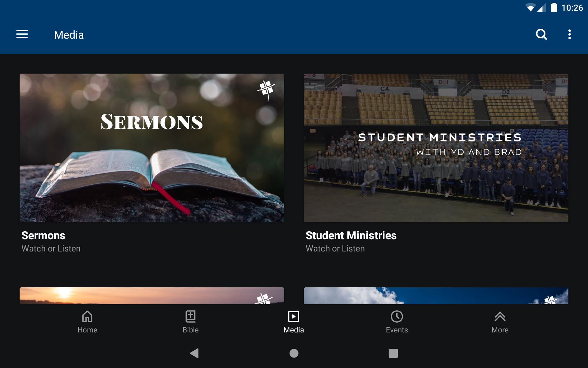588x368 pixels.
Task: Tap Watch or Listen under Sermons
Action: [51, 248]
